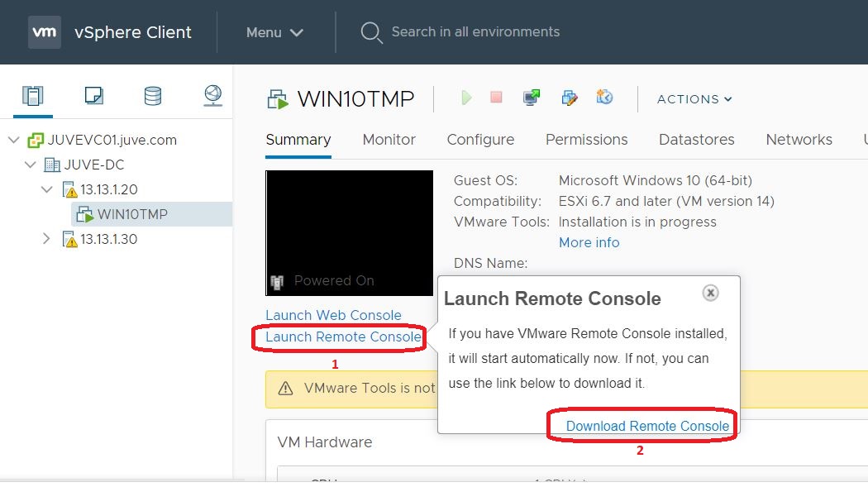Open the ACTIONS dropdown
Viewport: 868px width, 487px height.
pos(694,99)
